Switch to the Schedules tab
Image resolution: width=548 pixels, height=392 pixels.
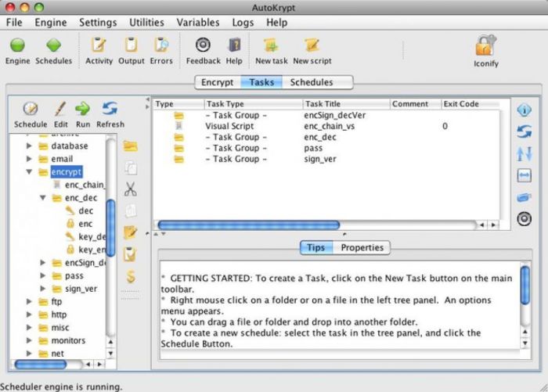pyautogui.click(x=312, y=82)
